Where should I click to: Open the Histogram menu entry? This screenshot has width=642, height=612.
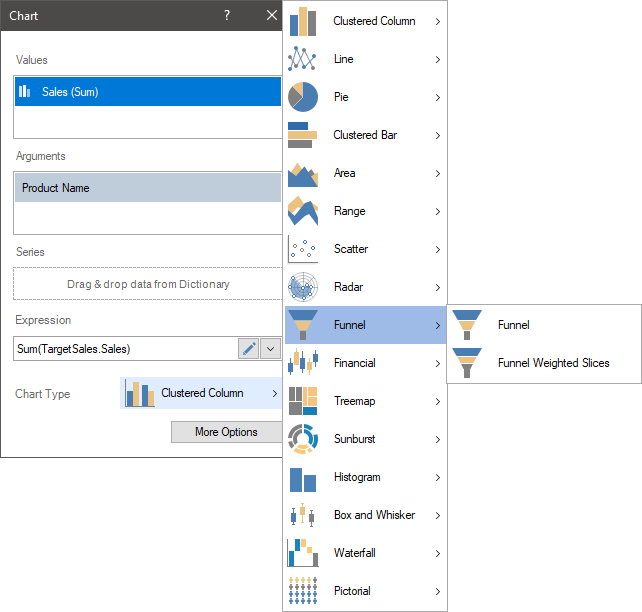(x=357, y=477)
